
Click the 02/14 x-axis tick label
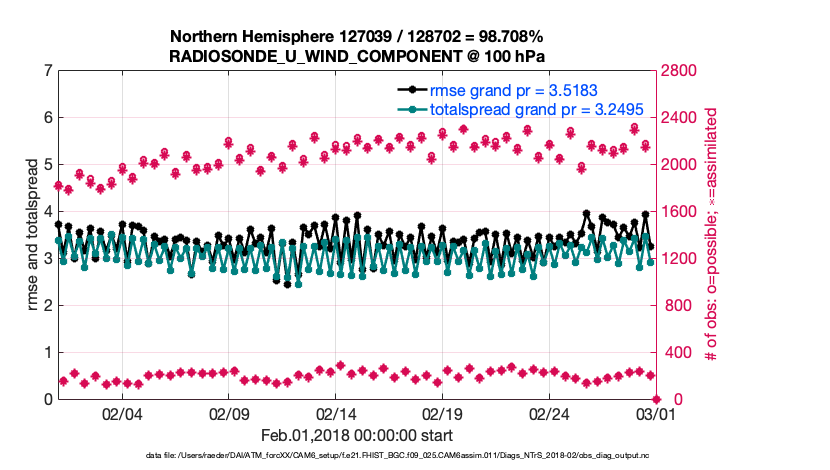(336, 414)
